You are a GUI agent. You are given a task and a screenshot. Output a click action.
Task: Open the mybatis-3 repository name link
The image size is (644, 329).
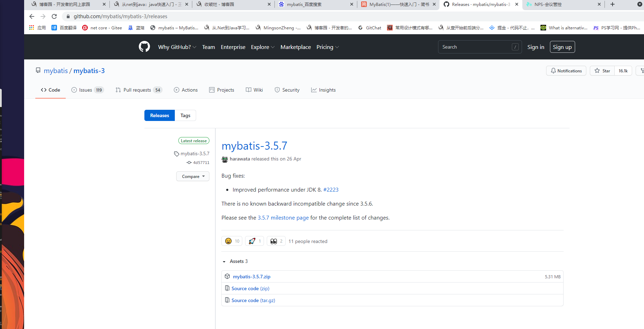click(x=89, y=71)
